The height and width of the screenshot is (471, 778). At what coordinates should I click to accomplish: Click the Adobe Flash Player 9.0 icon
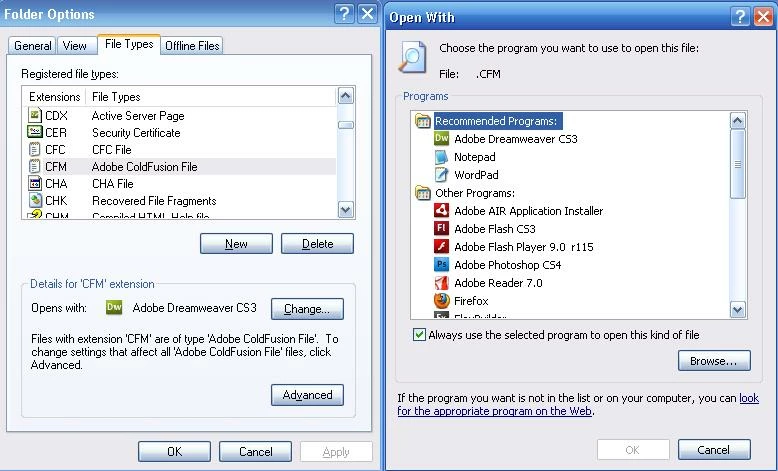pos(441,247)
